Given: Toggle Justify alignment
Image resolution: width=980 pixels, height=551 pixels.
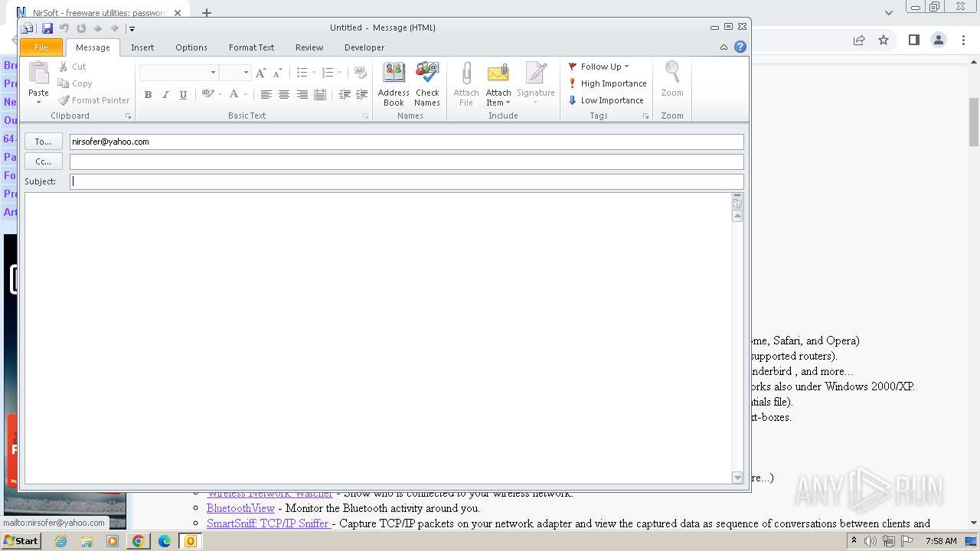Looking at the screenshot, I should [320, 95].
